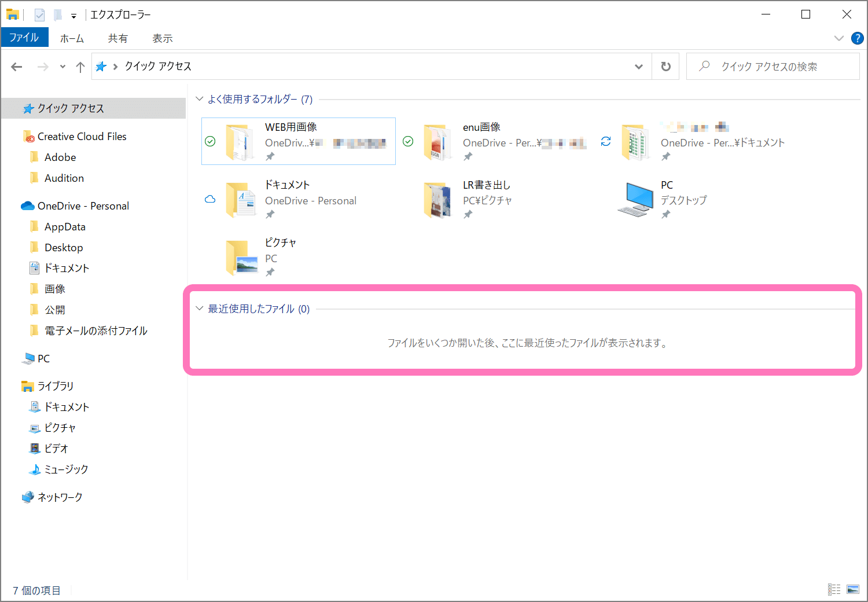Screen dimensions: 868x602
Task: Collapse the 最近使用したファイル section
Action: coord(199,309)
